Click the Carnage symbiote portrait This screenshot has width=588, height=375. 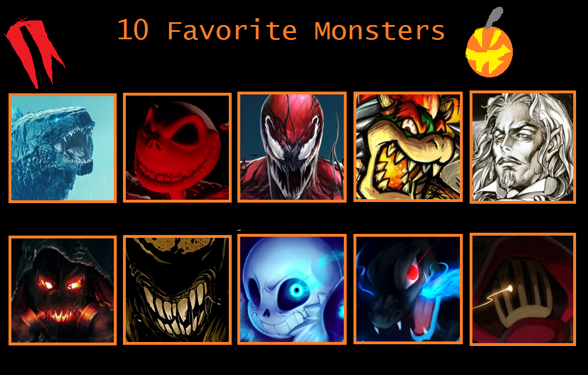292,147
